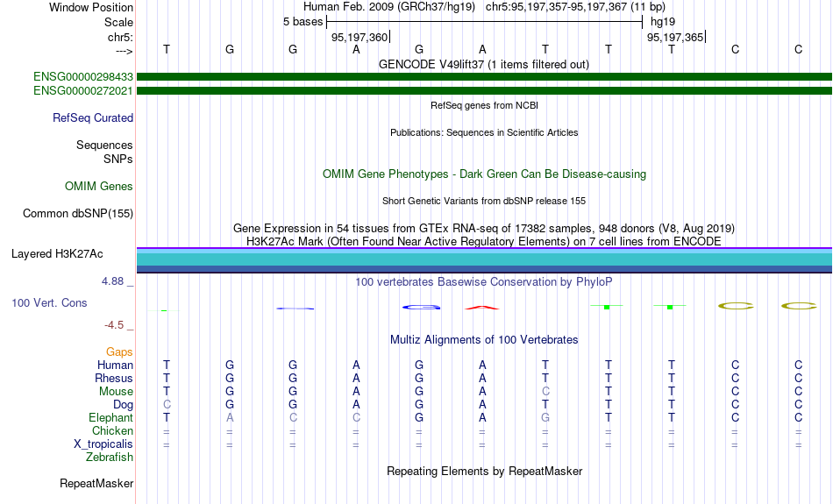Select the dark green ENSG00000272021 gene bar
833x504 pixels.
pyautogui.click(x=484, y=91)
